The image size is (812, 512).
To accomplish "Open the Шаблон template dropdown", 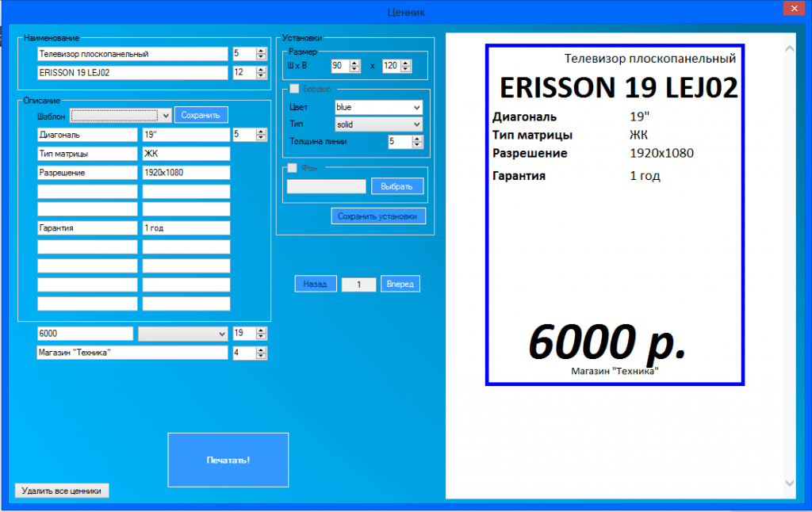I will click(121, 116).
